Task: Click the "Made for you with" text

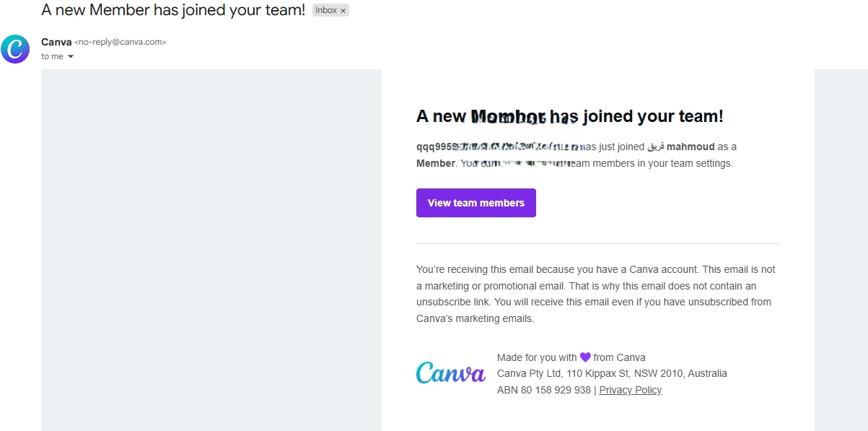Action: 537,357
